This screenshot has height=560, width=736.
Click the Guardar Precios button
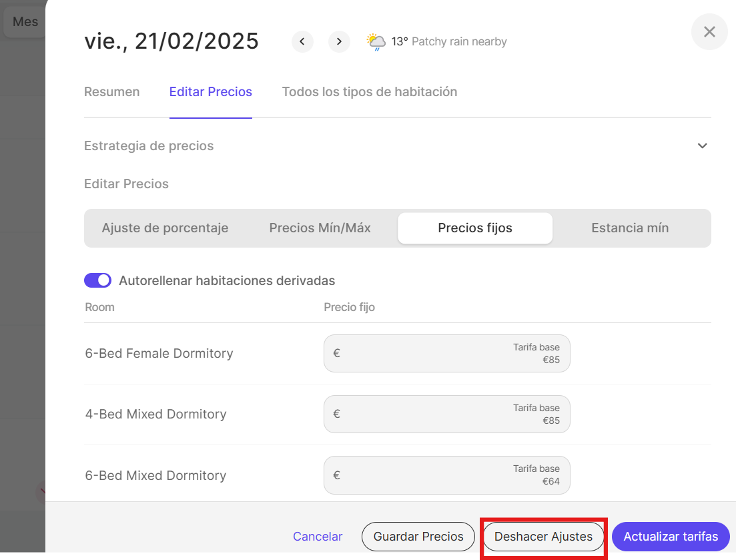(418, 537)
